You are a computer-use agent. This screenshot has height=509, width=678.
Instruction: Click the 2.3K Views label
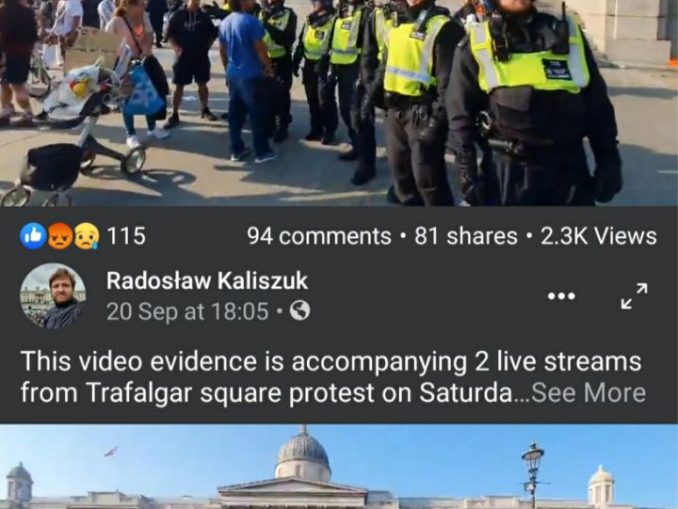tap(598, 236)
